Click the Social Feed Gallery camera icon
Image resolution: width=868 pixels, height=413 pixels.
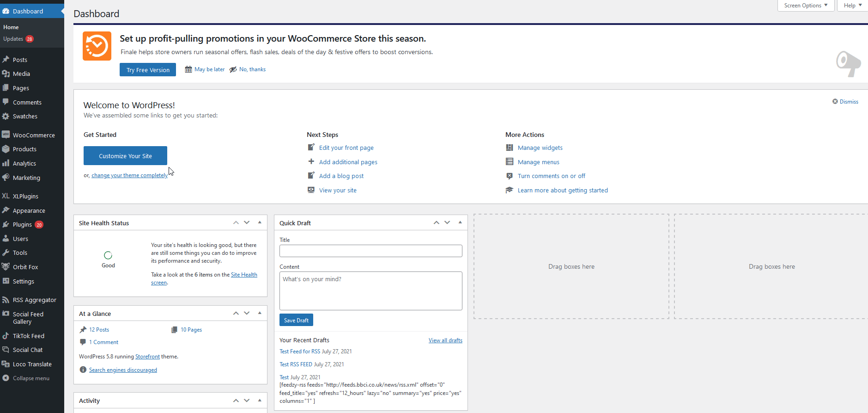pyautogui.click(x=6, y=314)
